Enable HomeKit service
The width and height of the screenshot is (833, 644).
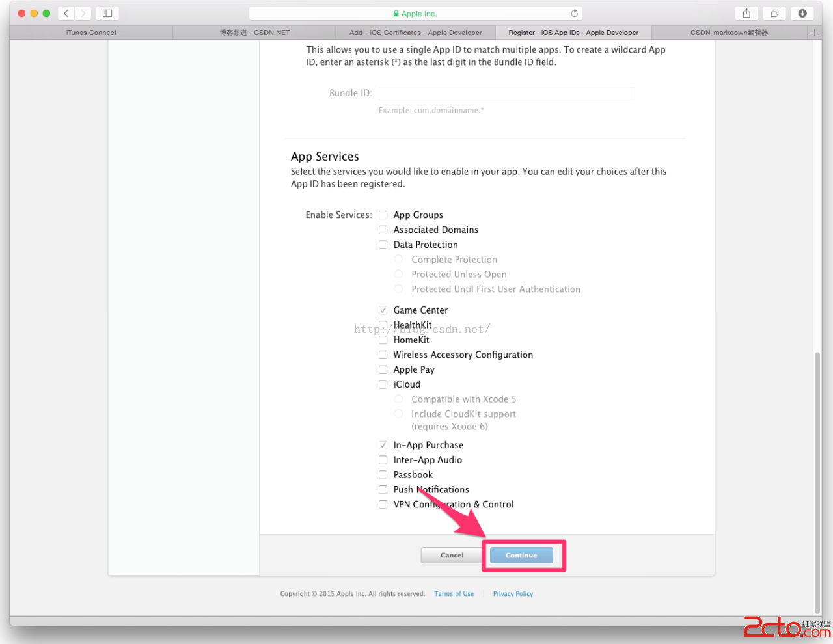click(383, 340)
